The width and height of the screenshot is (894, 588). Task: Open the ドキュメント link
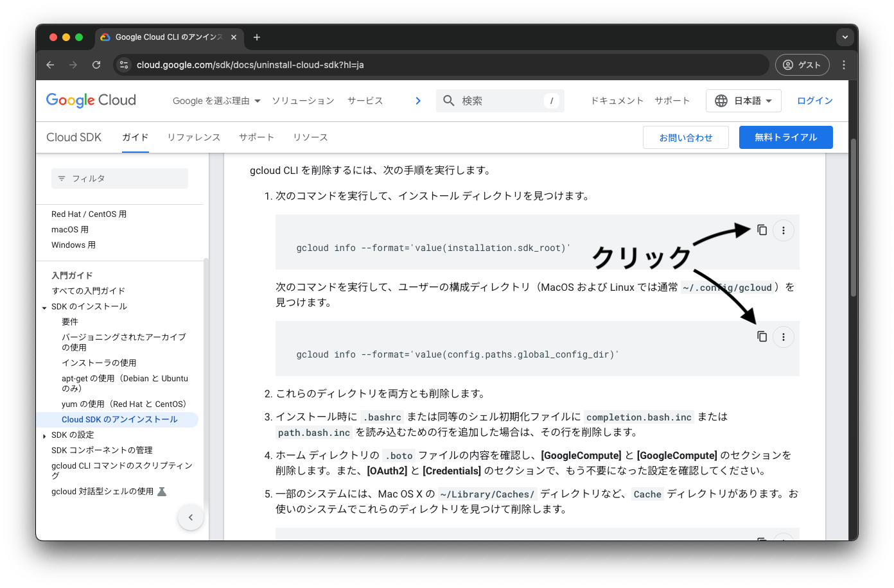coord(617,101)
